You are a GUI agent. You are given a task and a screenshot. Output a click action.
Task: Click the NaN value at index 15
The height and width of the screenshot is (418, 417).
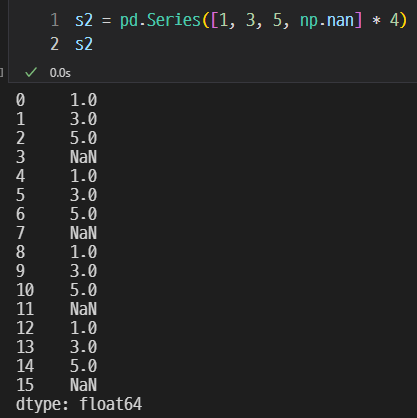click(83, 385)
